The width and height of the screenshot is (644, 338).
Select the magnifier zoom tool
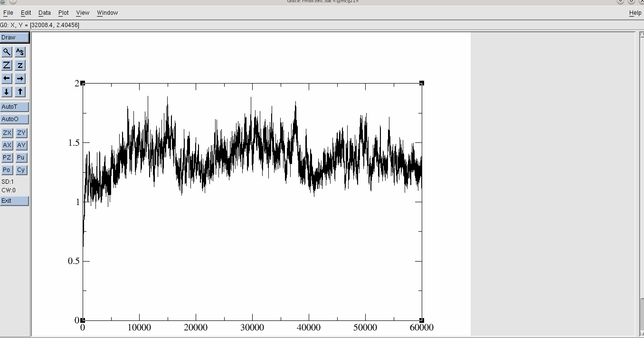point(7,52)
